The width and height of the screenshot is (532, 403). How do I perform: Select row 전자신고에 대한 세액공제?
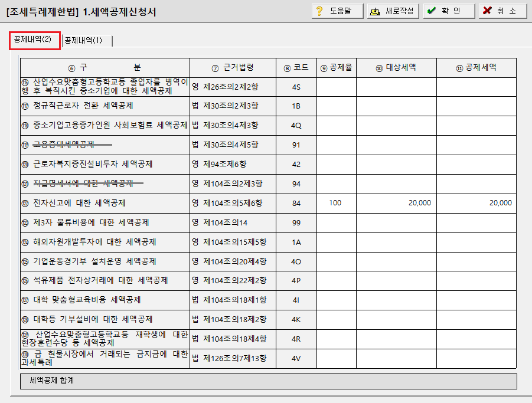[105, 204]
